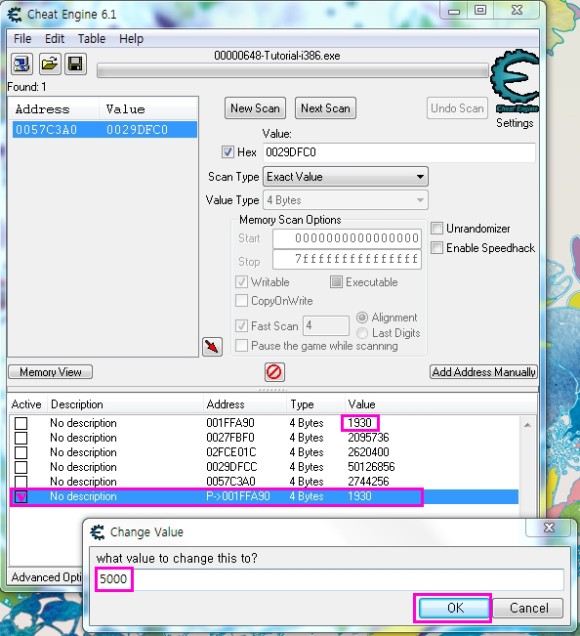Viewport: 580px width, 636px height.
Task: Open the Edit menu
Action: (55, 39)
